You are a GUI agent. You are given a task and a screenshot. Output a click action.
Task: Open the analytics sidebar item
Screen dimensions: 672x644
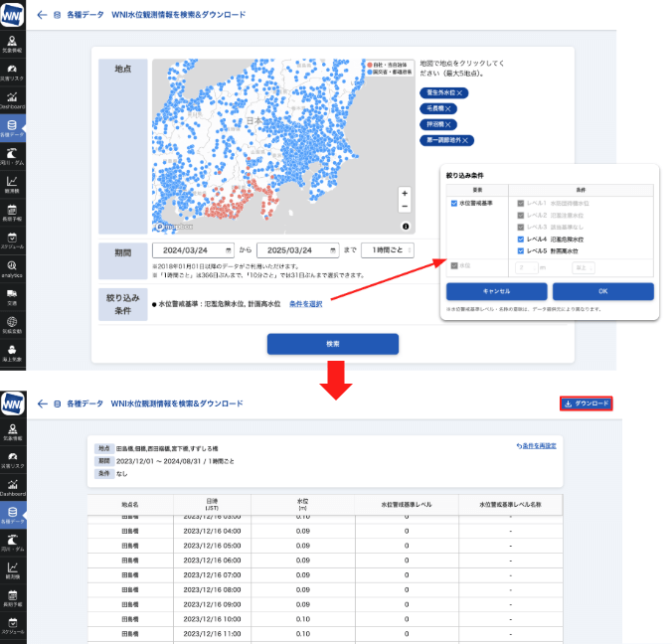[x=12, y=267]
